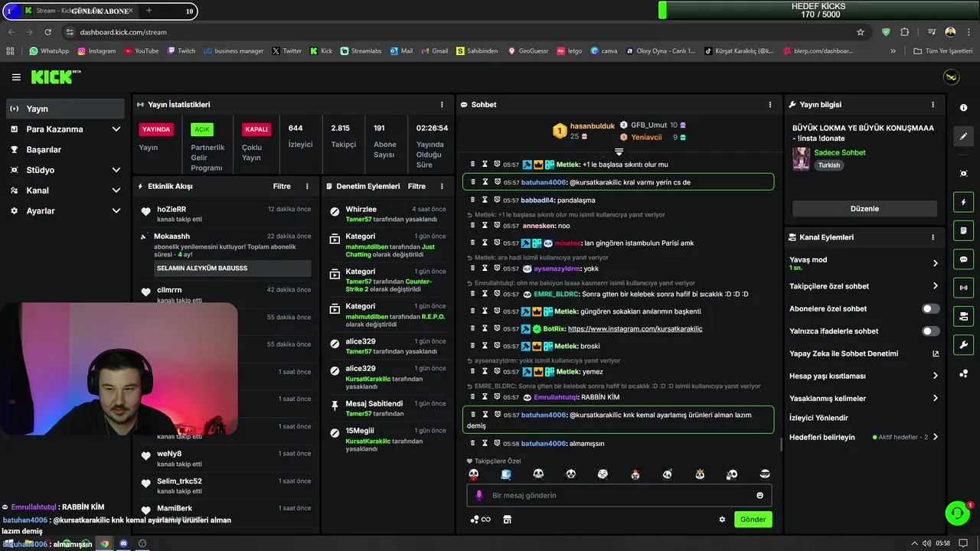Toggle the document moderation log sidebar icon
This screenshot has height=551, width=980.
point(963,230)
